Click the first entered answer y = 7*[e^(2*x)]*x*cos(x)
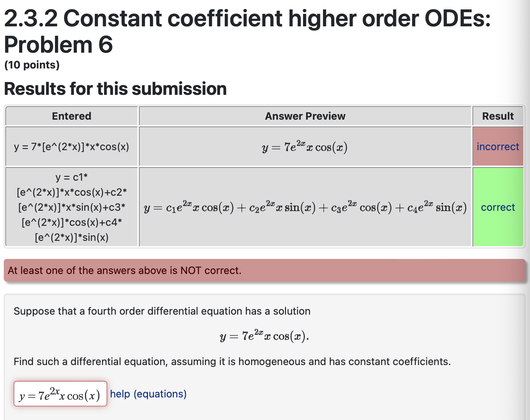The image size is (530, 420). 72,146
